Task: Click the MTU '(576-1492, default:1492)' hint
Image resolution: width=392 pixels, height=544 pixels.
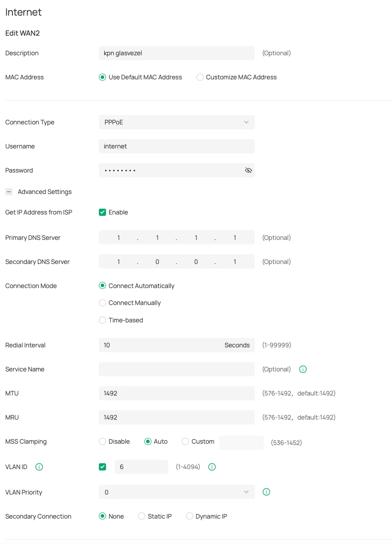Action: point(299,393)
